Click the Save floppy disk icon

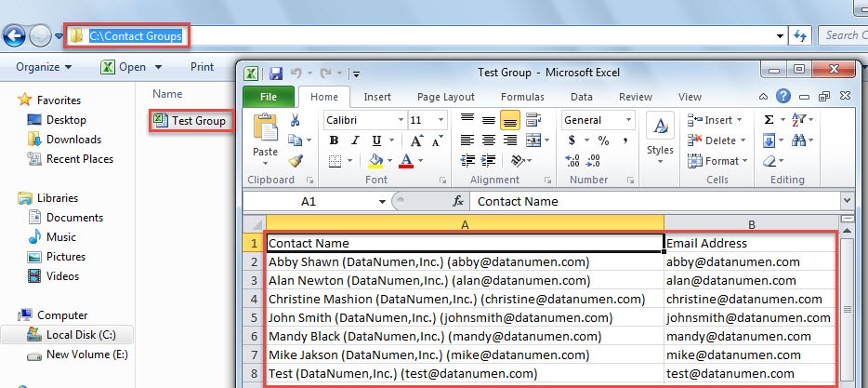click(276, 73)
